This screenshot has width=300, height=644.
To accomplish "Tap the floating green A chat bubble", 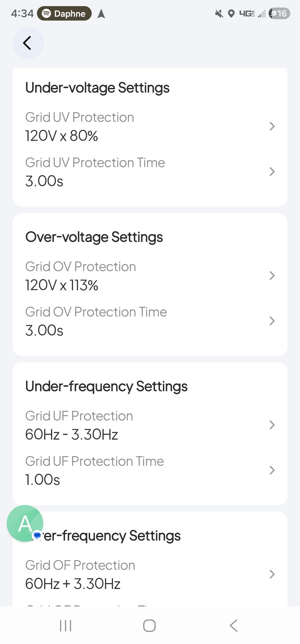I will tap(25, 523).
